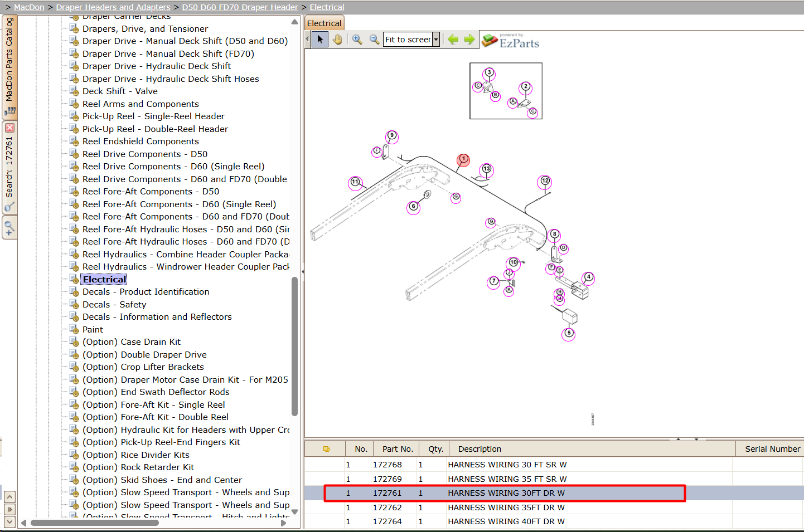Select part 172764 harness wiring 40FT row
The image size is (804, 532).
click(x=554, y=521)
